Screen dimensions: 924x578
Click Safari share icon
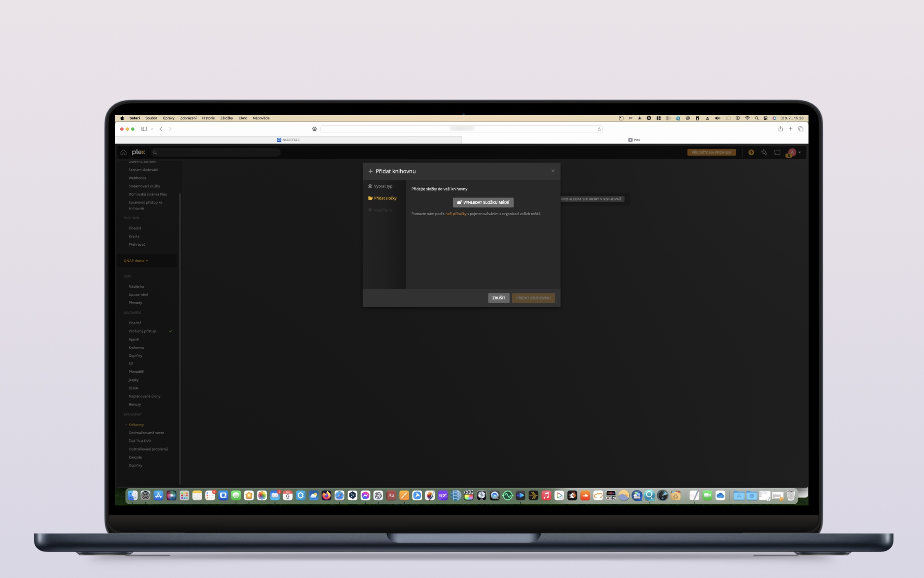[780, 129]
